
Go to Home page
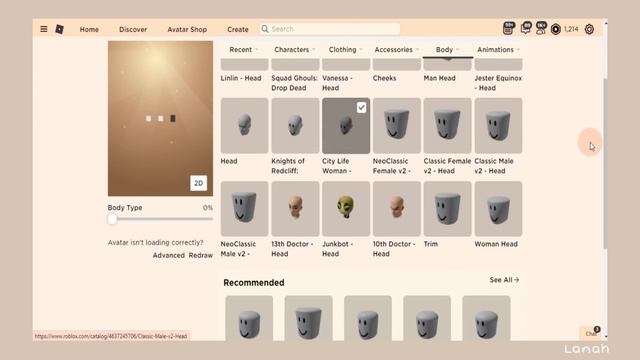[x=89, y=29]
